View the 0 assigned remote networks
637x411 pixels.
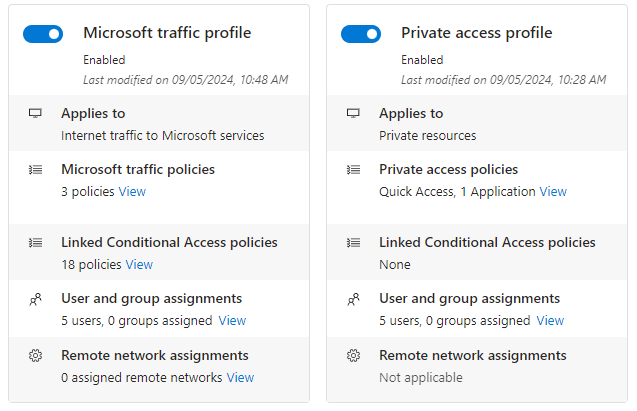click(x=240, y=377)
